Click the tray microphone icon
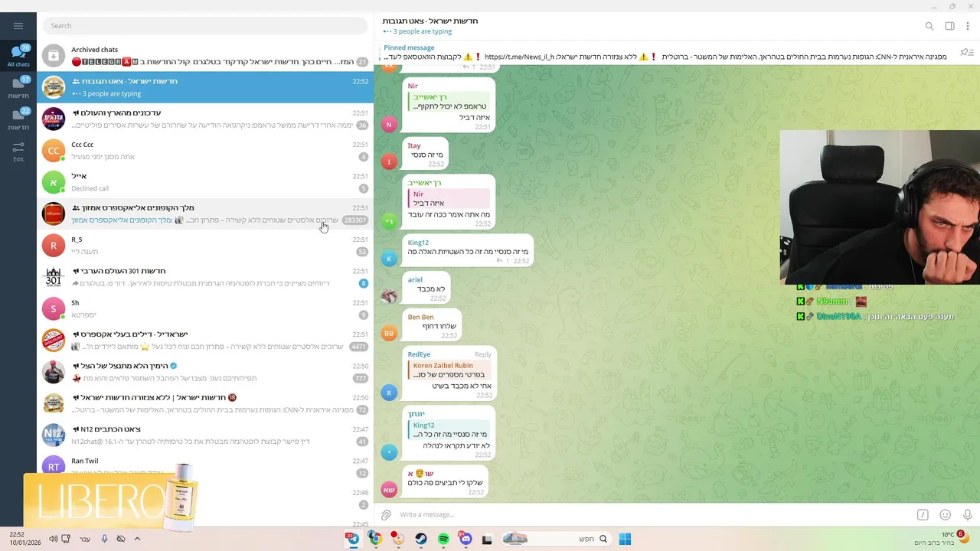This screenshot has width=980, height=551. click(104, 539)
